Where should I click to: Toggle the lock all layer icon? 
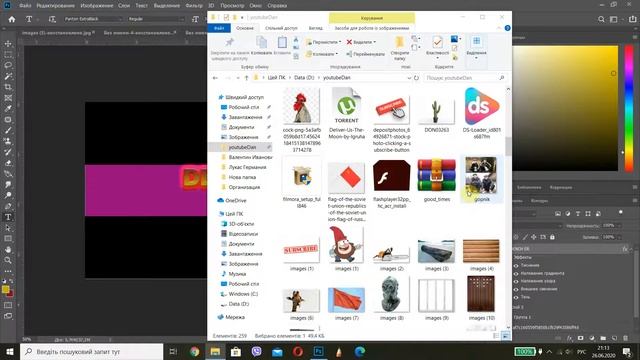(552, 237)
